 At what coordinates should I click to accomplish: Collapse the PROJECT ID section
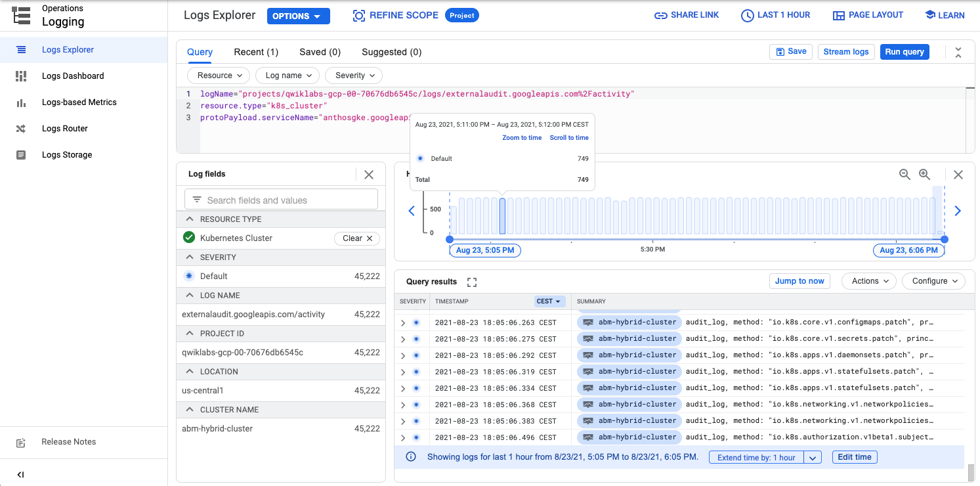[190, 334]
